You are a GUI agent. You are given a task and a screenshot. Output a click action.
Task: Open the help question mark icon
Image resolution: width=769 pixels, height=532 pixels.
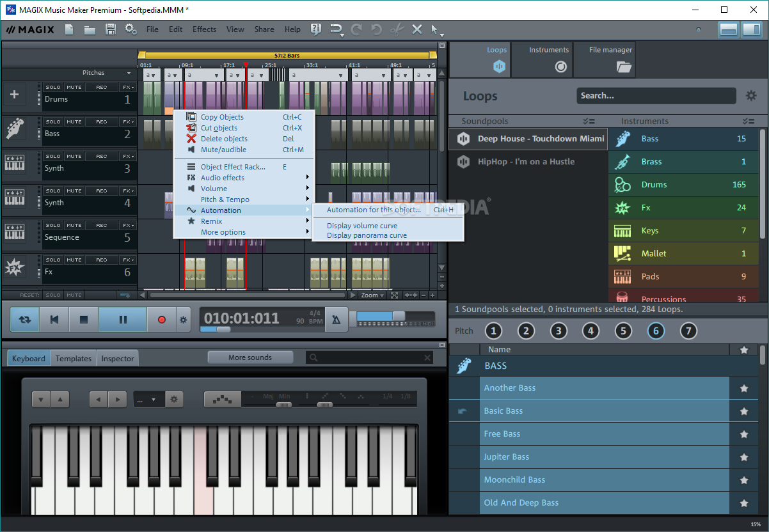(x=315, y=29)
